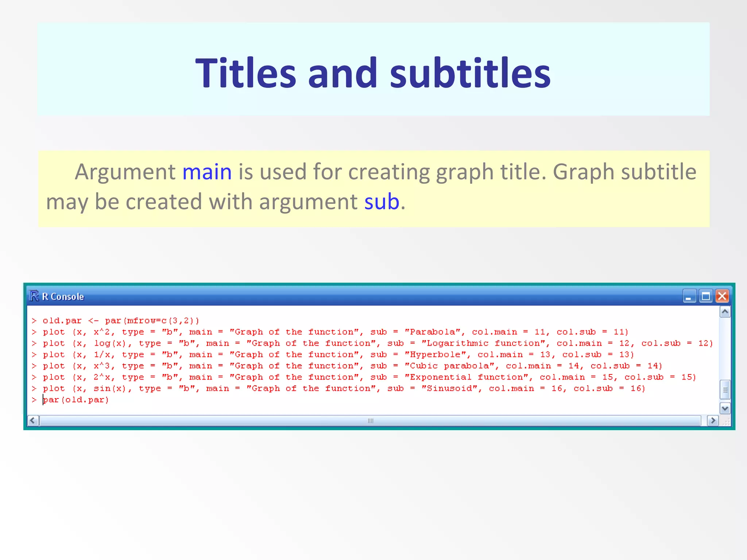Click the plot line with sub "Sinusoid"
Image resolution: width=747 pixels, height=560 pixels.
pyautogui.click(x=338, y=388)
